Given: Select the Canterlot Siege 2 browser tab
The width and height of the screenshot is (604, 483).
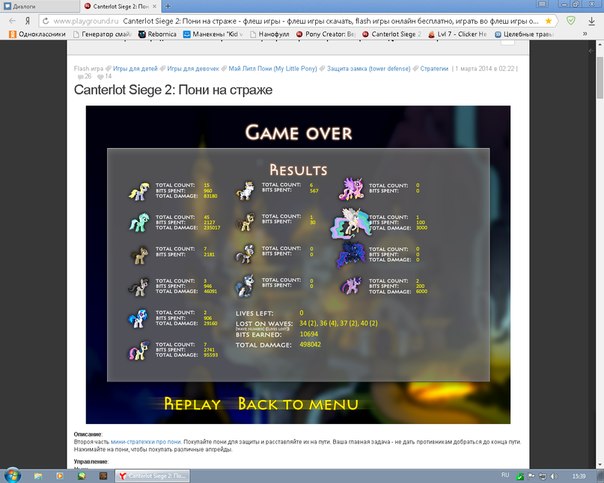Looking at the screenshot, I should 120,6.
